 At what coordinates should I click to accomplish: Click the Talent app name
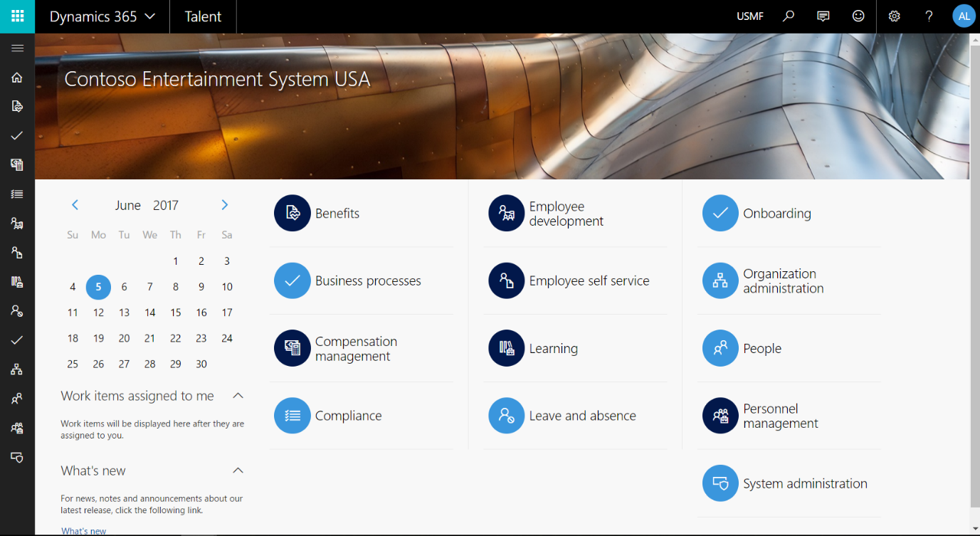tap(203, 16)
